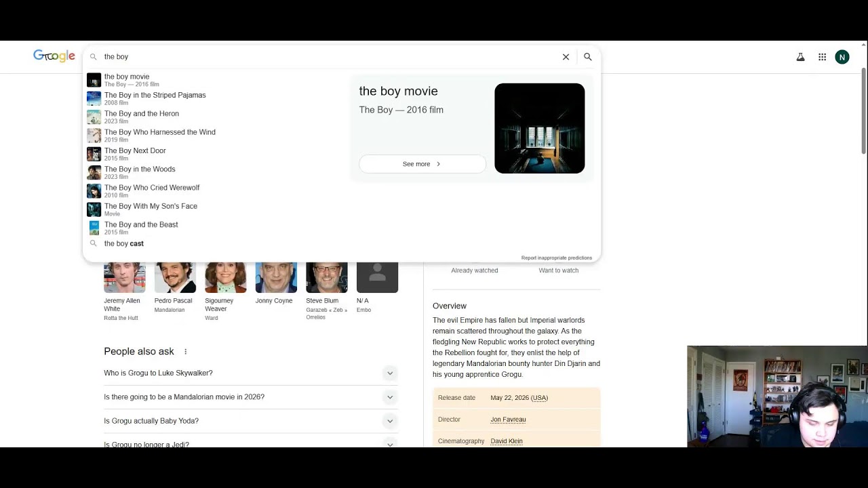Open David Klein cinematography link
868x488 pixels.
coord(507,441)
